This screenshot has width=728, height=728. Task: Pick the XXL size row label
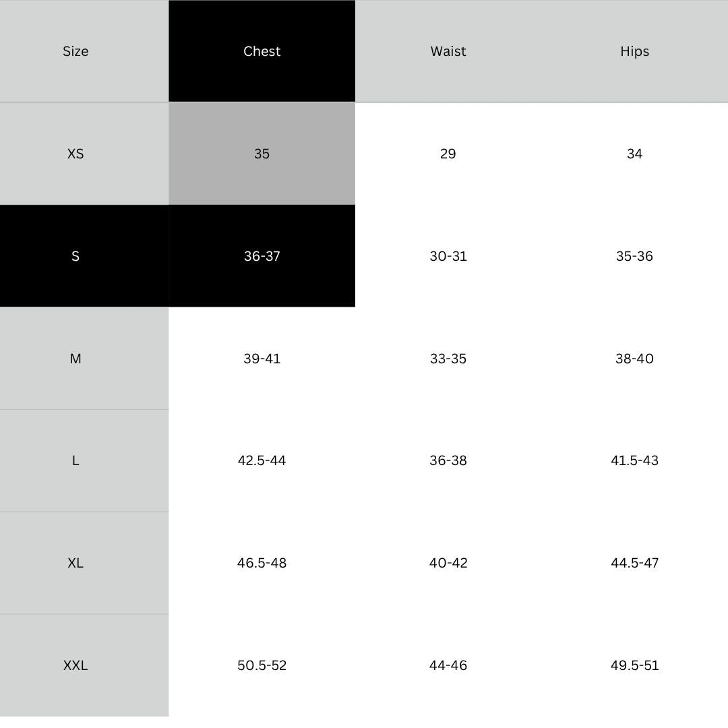75,665
